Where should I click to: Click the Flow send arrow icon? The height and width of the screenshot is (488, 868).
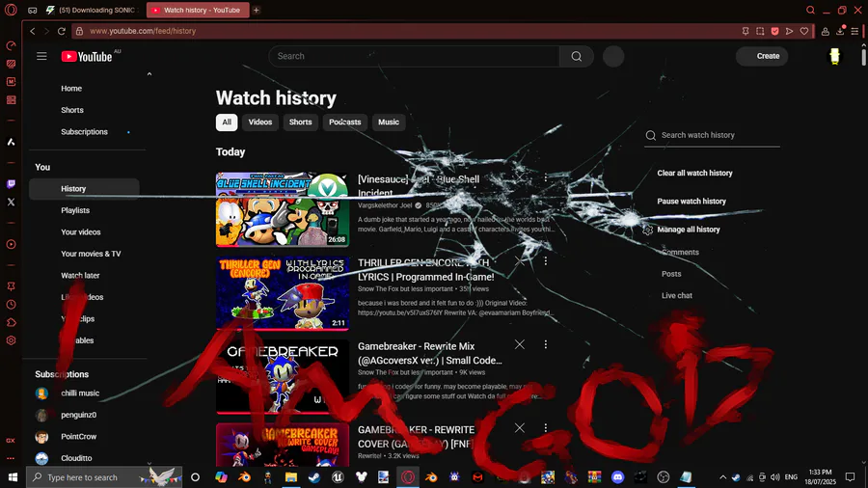click(x=789, y=31)
